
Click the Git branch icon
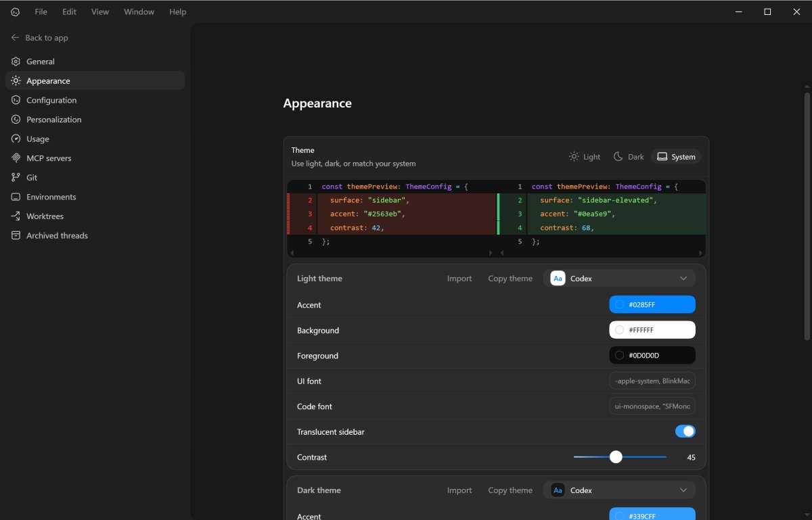[x=16, y=178]
